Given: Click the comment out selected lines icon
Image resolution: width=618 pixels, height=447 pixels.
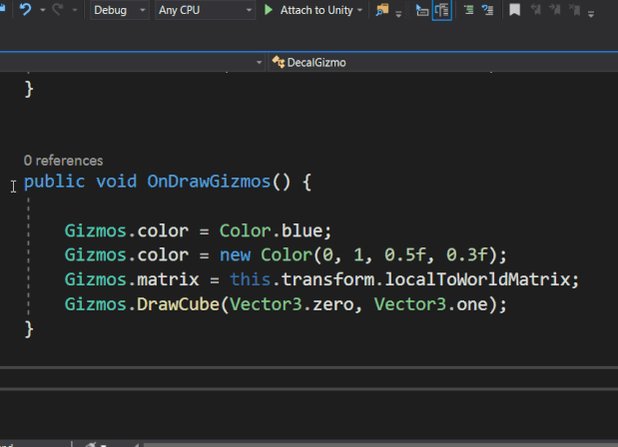Looking at the screenshot, I should (x=488, y=10).
